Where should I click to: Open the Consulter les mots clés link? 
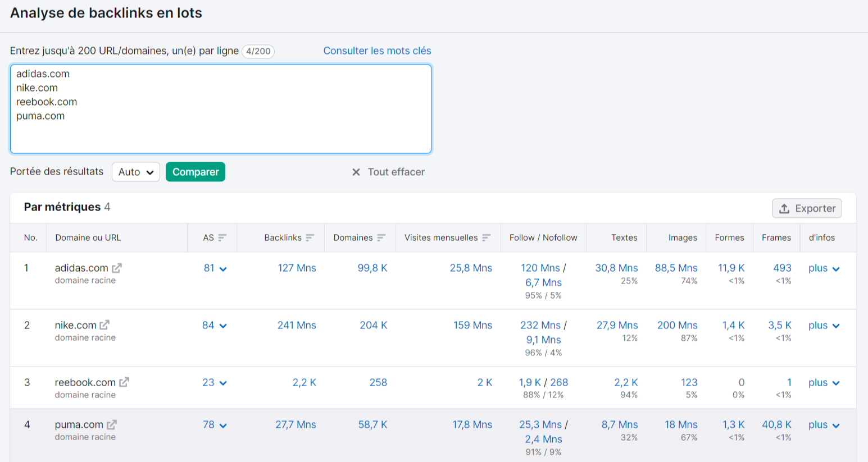(376, 51)
